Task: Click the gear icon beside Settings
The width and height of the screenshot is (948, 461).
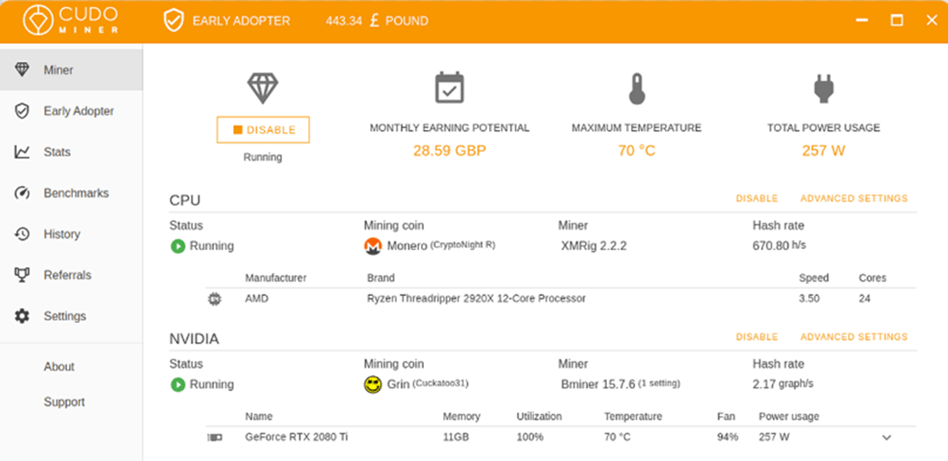Action: tap(22, 316)
